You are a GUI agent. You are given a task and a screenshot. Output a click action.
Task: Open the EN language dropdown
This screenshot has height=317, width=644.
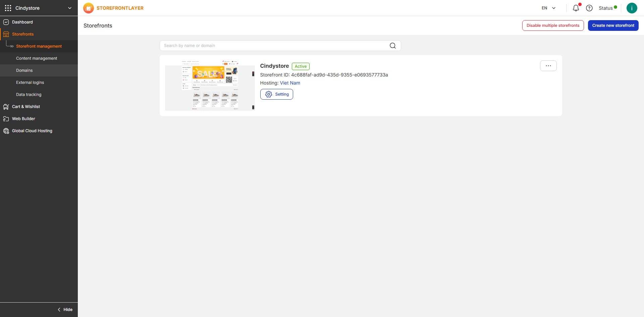pyautogui.click(x=548, y=7)
